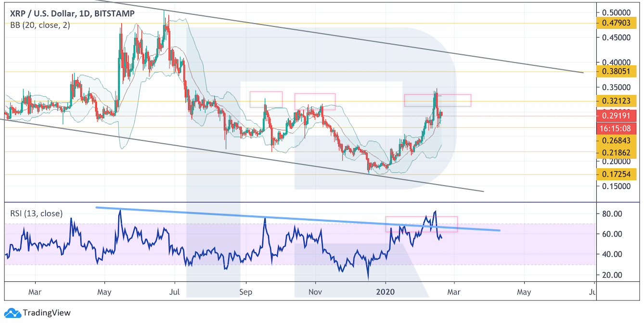Click the Jul time axis label before Sep
644x325 pixels.
tap(174, 292)
